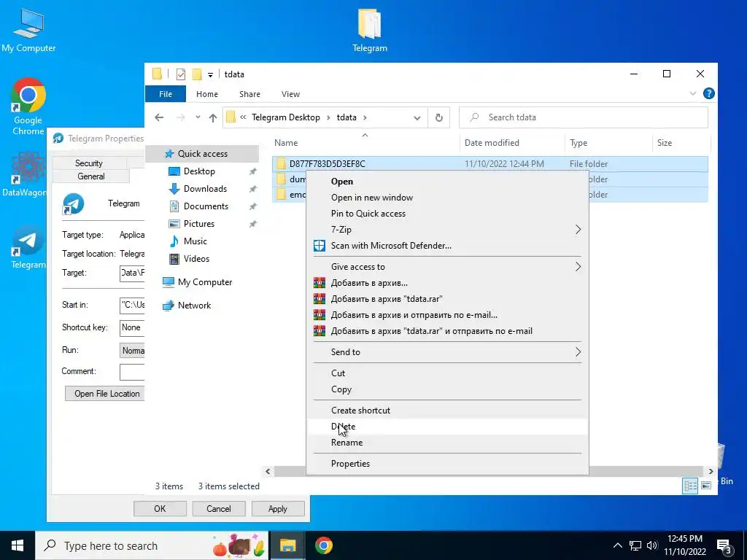Open Customize Quick Access Toolbar dropdown
Viewport: 747px width, 560px height.
pos(210,75)
